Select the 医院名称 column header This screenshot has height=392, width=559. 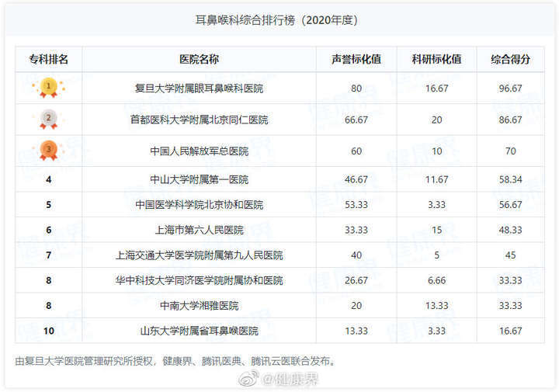click(x=199, y=59)
